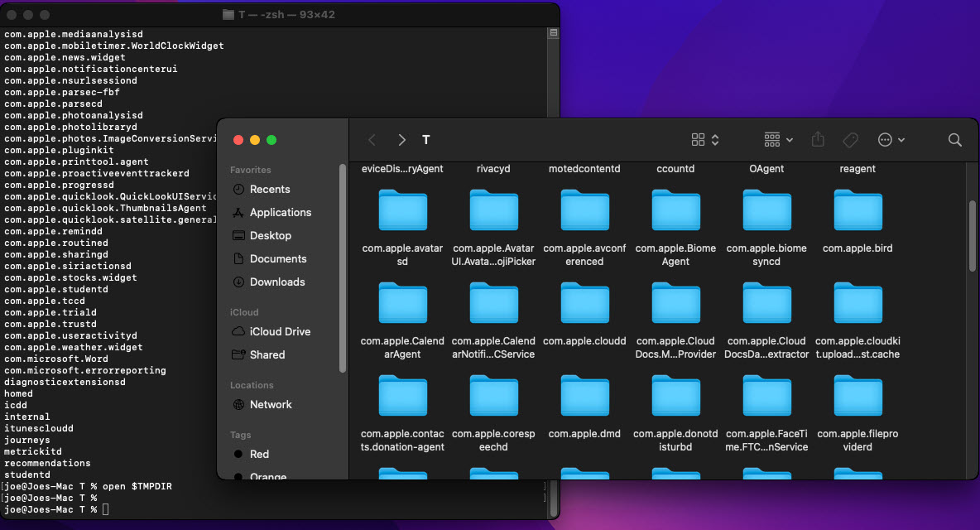The width and height of the screenshot is (980, 530).
Task: Expand the Group By options dropdown
Action: [x=778, y=140]
